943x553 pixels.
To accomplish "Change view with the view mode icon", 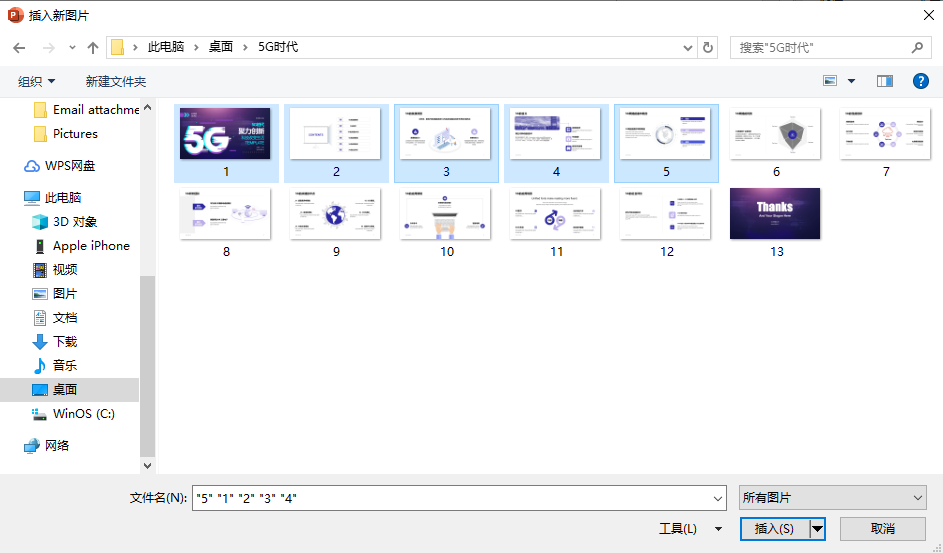I will tap(830, 81).
